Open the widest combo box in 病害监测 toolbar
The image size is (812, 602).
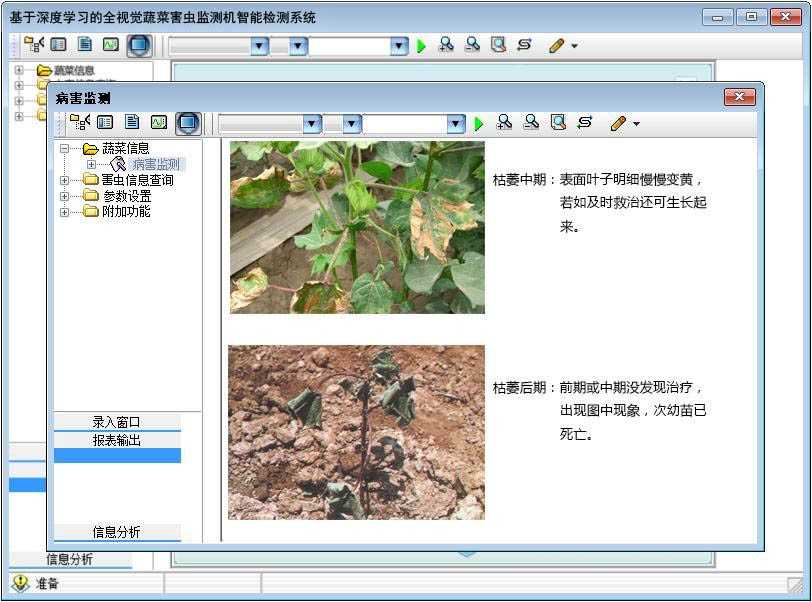coord(456,124)
